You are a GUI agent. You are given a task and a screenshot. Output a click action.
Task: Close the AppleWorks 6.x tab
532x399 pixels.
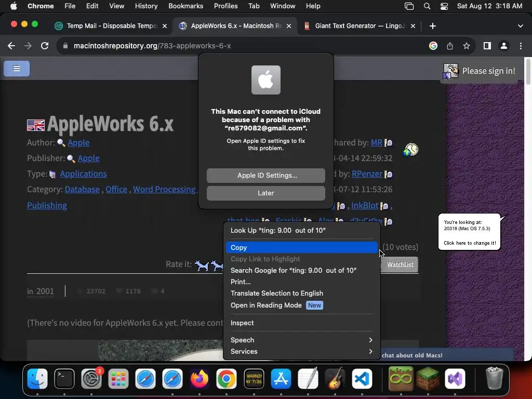click(289, 26)
